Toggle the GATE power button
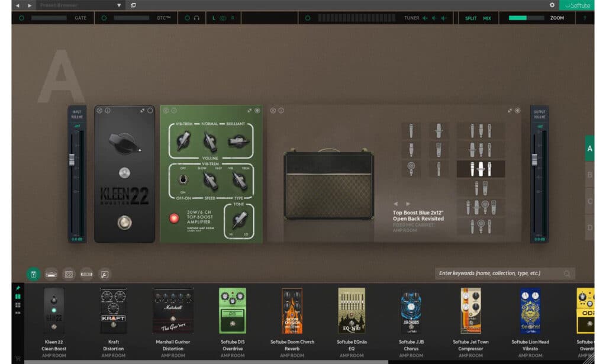The height and width of the screenshot is (364, 606). pyautogui.click(x=22, y=18)
